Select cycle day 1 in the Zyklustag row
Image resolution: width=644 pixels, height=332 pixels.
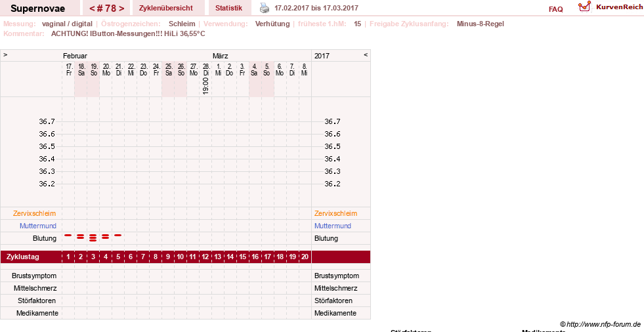click(68, 257)
